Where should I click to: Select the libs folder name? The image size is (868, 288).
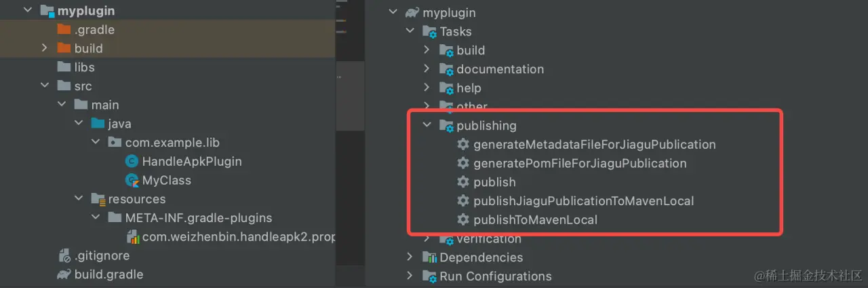pos(85,67)
